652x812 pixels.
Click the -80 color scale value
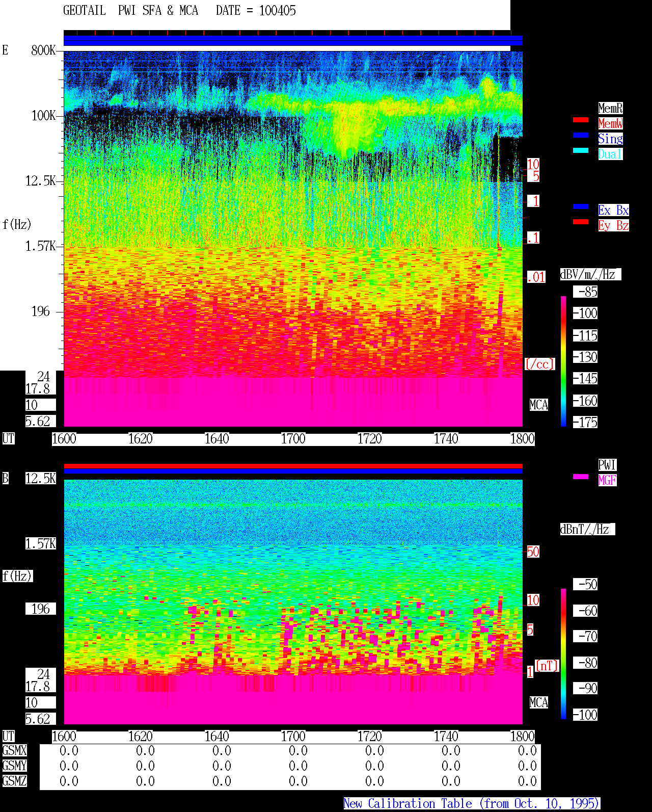pos(586,663)
